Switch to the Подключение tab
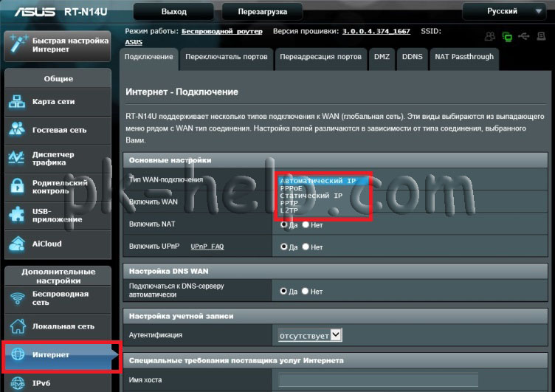The image size is (555, 392). 148,58
